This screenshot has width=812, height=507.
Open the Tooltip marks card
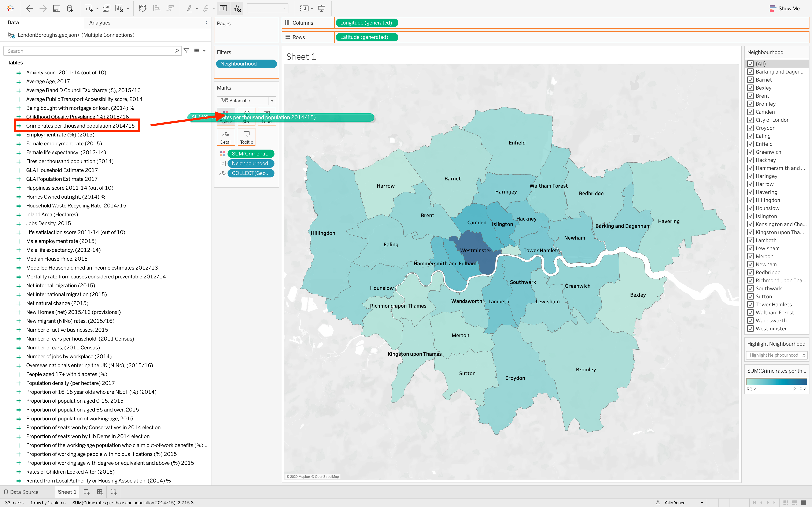point(246,137)
